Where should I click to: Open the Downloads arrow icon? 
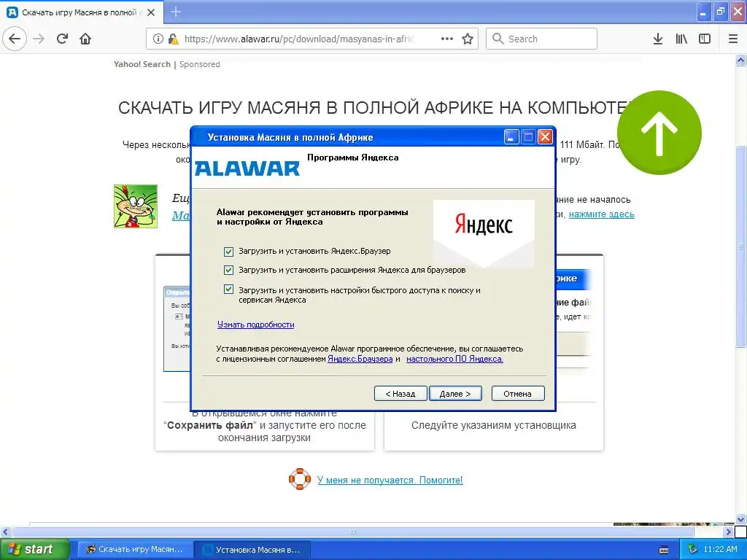click(x=658, y=39)
